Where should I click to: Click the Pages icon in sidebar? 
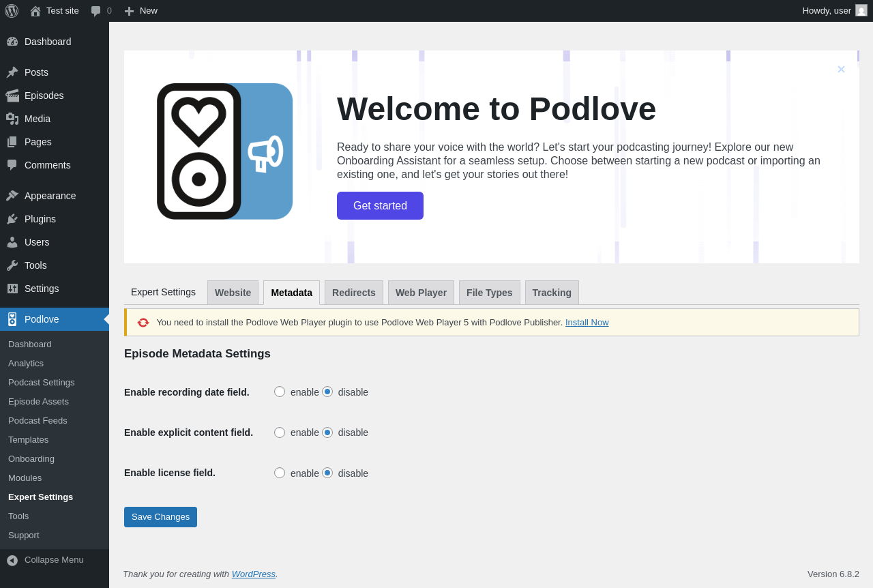[12, 142]
